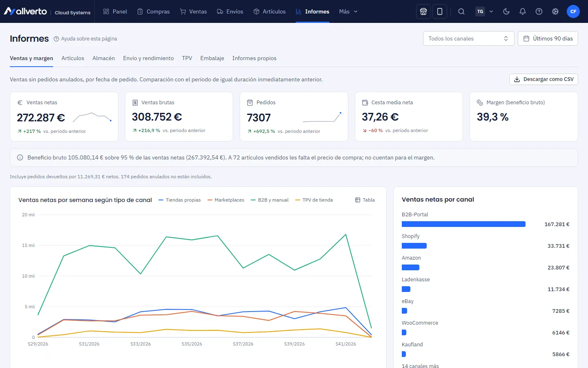Click the Amazon sales bar
This screenshot has height=368, width=588.
click(410, 267)
